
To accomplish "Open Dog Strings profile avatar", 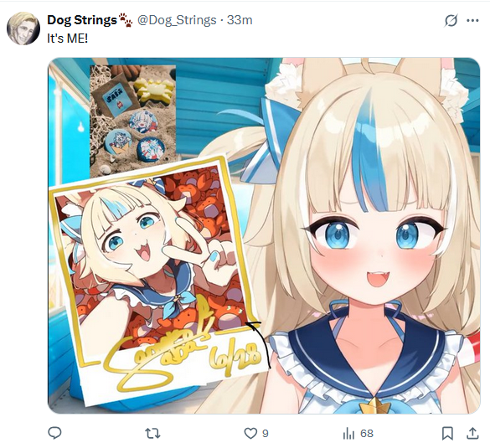I will coord(23,28).
